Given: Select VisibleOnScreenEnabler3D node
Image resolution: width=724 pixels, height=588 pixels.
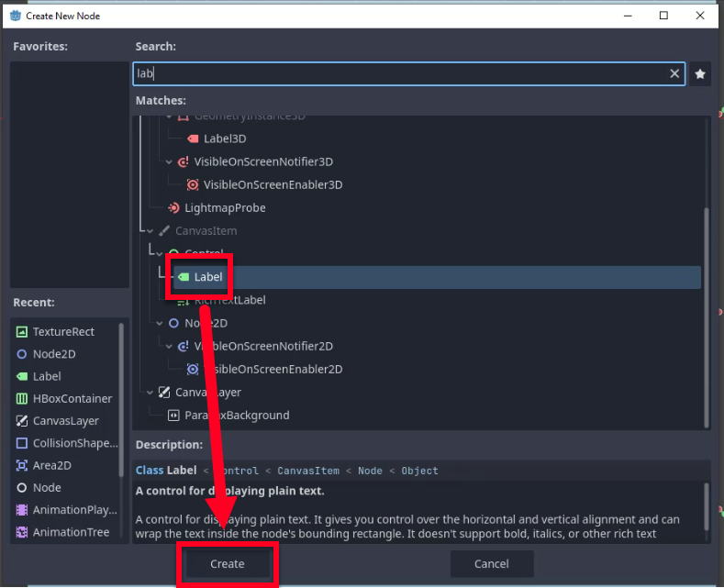Looking at the screenshot, I should point(273,184).
